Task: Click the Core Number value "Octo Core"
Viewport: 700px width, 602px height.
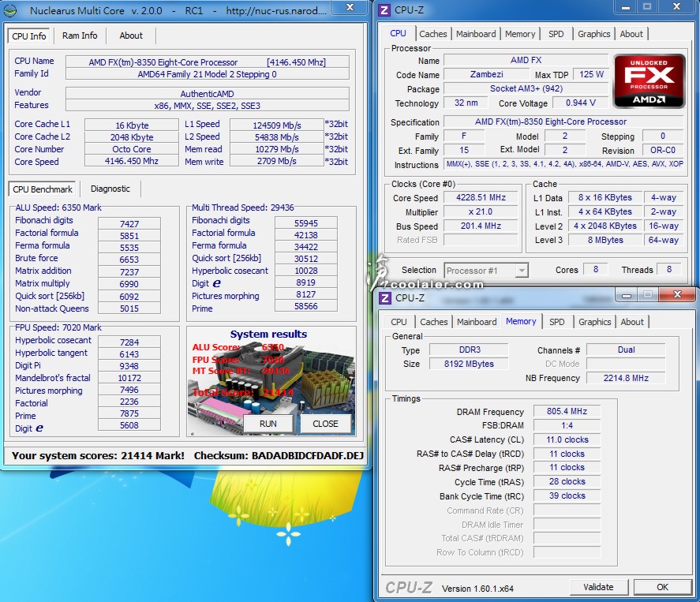Action: click(132, 149)
